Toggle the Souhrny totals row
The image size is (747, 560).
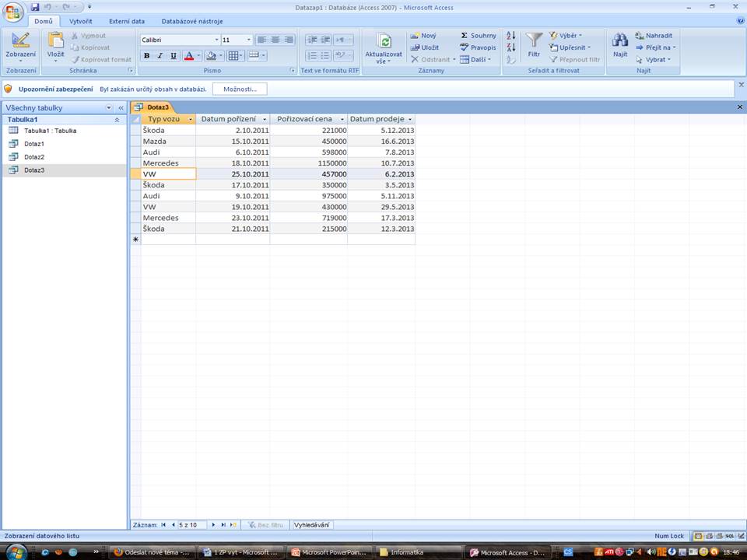point(478,36)
